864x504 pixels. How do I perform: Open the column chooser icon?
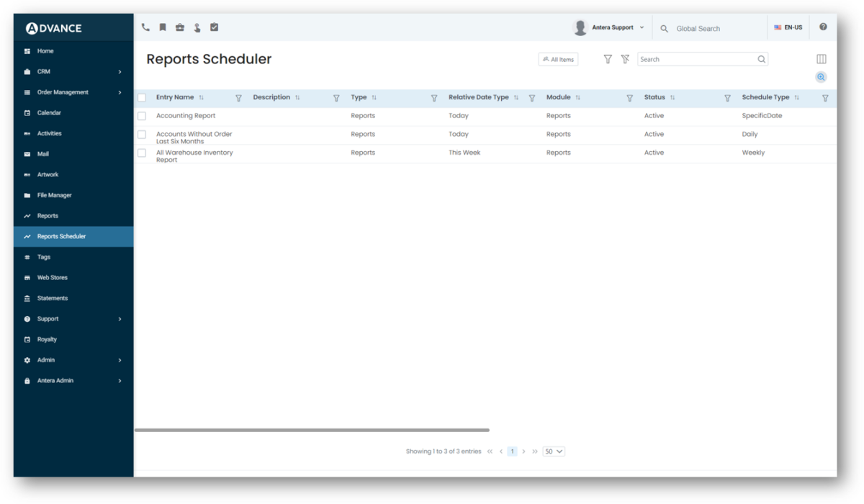(x=821, y=58)
